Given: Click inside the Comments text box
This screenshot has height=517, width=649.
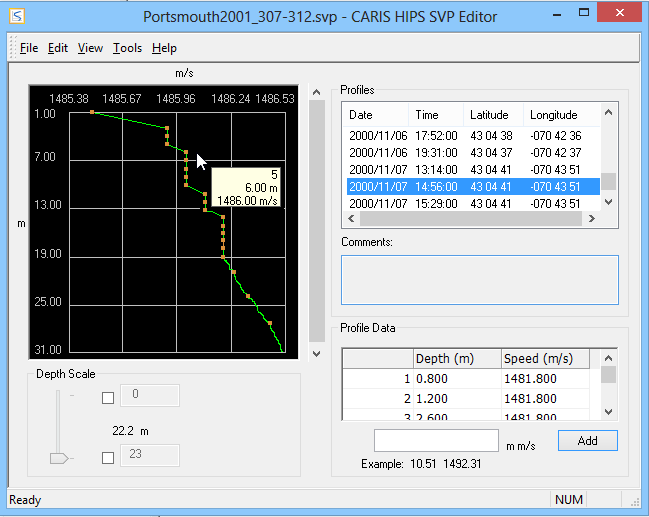Looking at the screenshot, I should click(x=479, y=280).
